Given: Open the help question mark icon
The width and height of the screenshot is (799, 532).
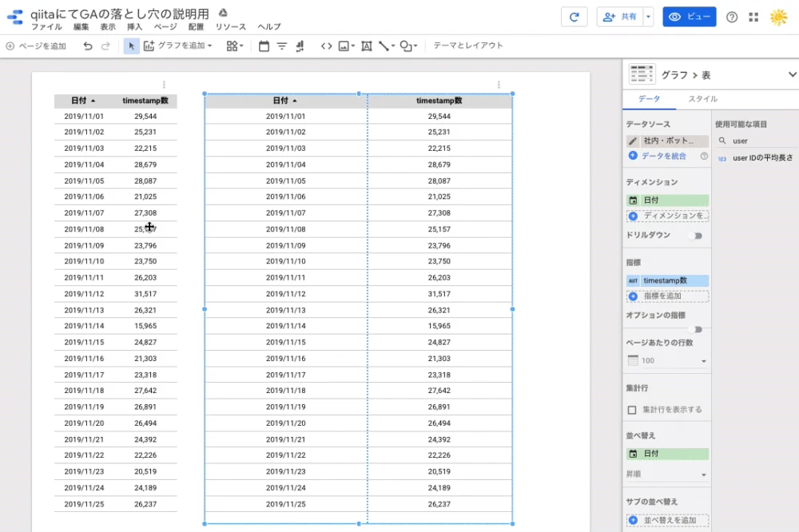Looking at the screenshot, I should tap(732, 17).
